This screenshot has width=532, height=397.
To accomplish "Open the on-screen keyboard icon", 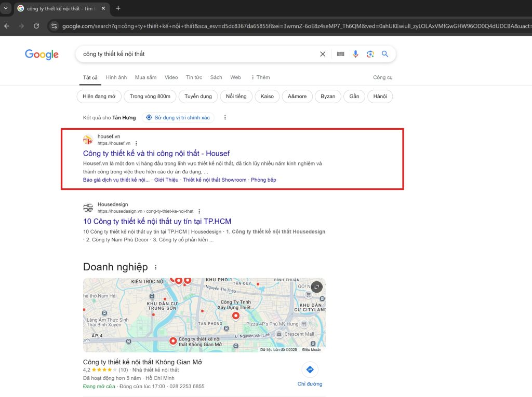I will coord(341,54).
